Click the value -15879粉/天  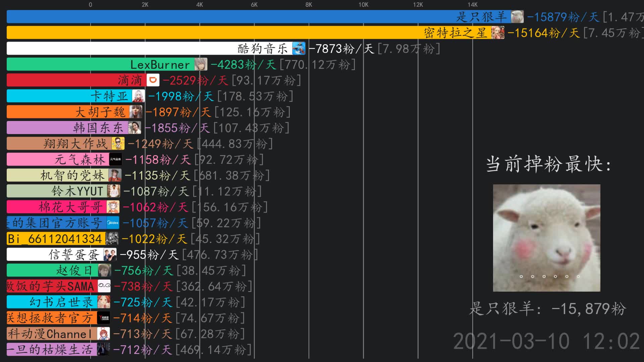(x=563, y=17)
